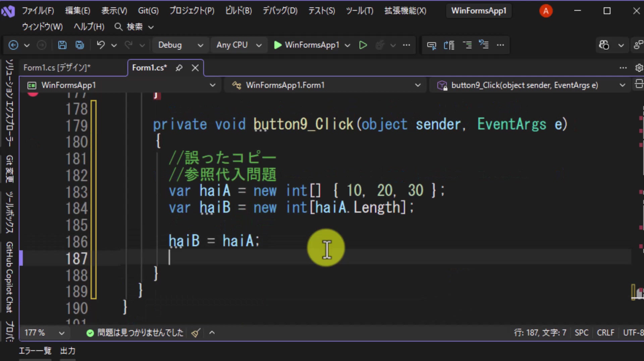Open the ツールボックス side tab
This screenshot has height=361, width=644.
pyautogui.click(x=9, y=212)
